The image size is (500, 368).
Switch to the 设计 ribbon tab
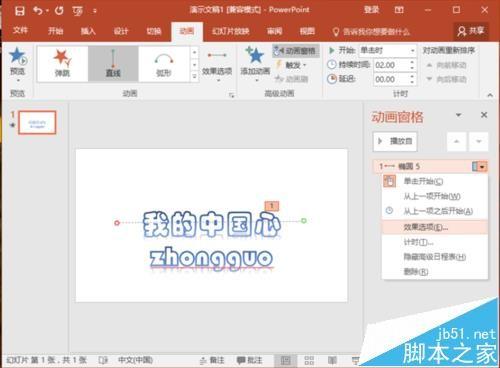[x=121, y=31]
